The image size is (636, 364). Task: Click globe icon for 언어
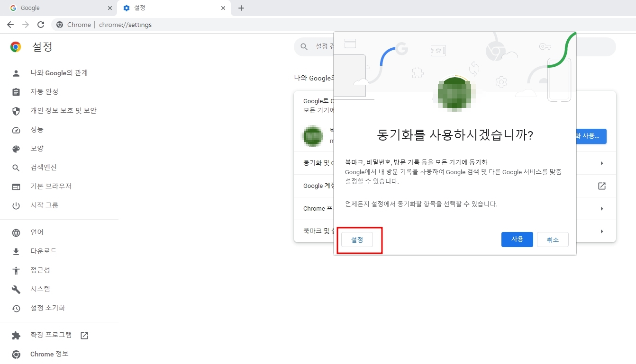[16, 232]
